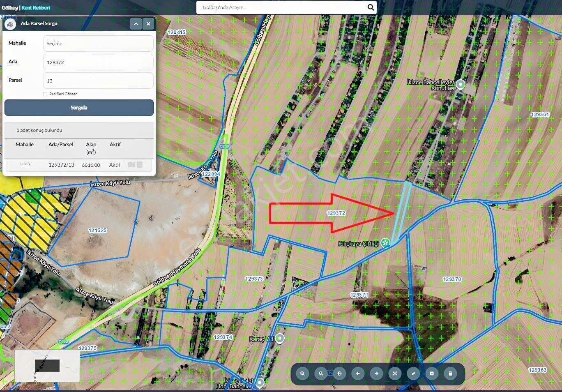This screenshot has height=392, width=562.
Task: Click the third round tool after zoom out
Action: click(x=339, y=374)
